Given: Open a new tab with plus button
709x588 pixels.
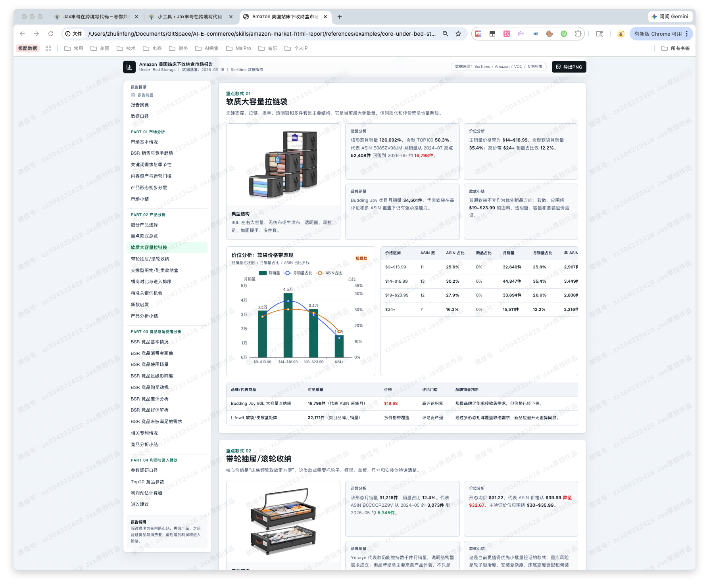Looking at the screenshot, I should [340, 17].
